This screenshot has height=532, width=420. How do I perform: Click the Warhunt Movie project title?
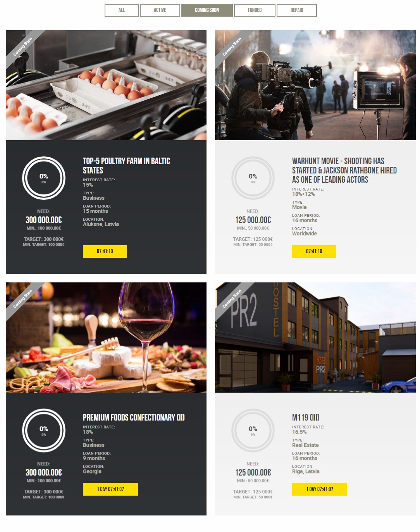coord(344,170)
